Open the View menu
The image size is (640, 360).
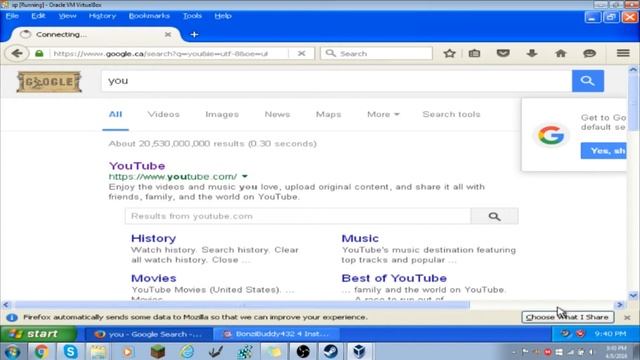(x=67, y=16)
